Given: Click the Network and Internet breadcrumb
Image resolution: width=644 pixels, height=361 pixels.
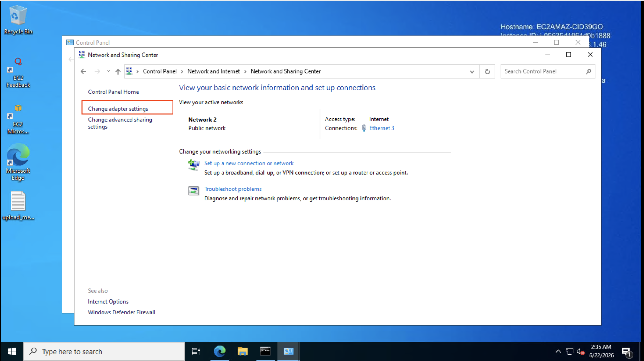Looking at the screenshot, I should tap(214, 71).
